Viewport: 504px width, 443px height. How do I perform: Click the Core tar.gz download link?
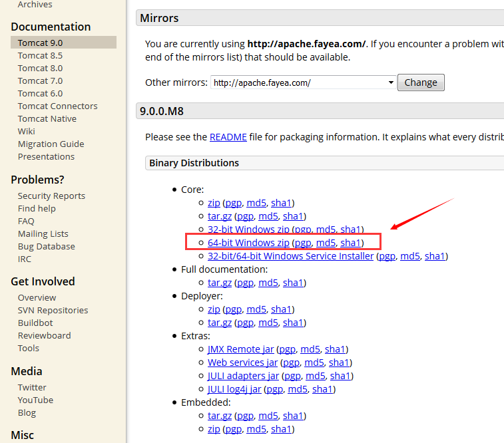pyautogui.click(x=219, y=216)
